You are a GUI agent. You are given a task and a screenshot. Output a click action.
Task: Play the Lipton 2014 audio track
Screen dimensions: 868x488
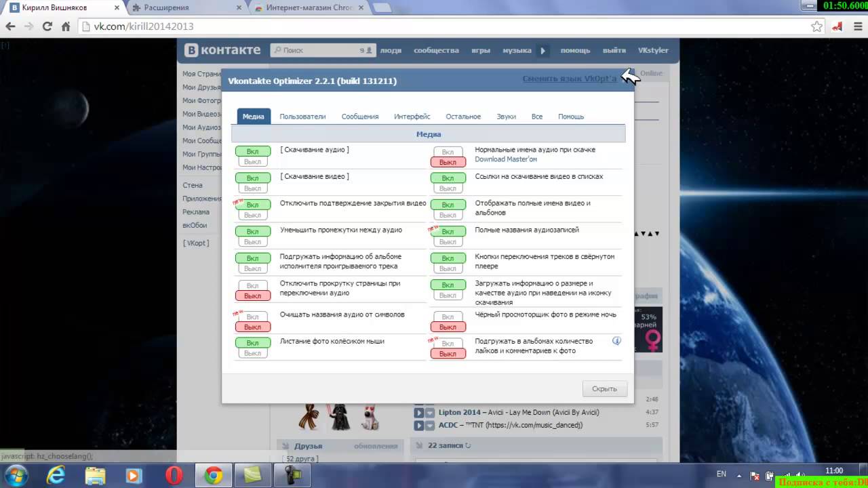(x=419, y=412)
